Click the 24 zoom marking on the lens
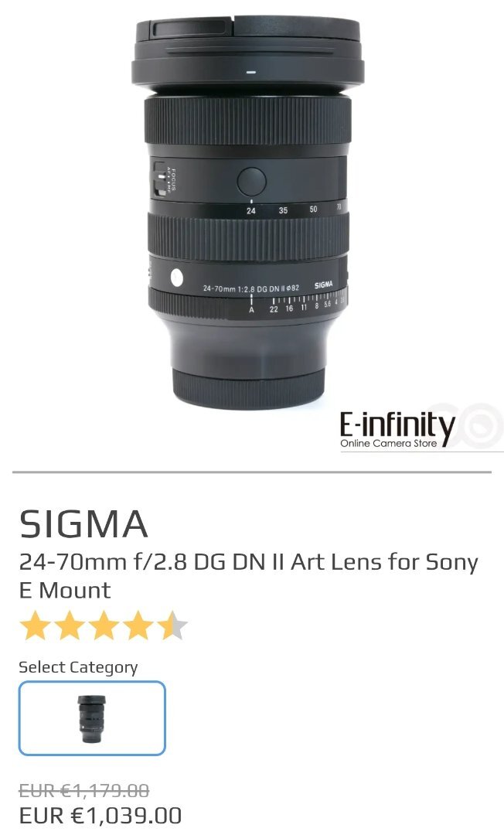Image resolution: width=504 pixels, height=835 pixels. click(250, 210)
